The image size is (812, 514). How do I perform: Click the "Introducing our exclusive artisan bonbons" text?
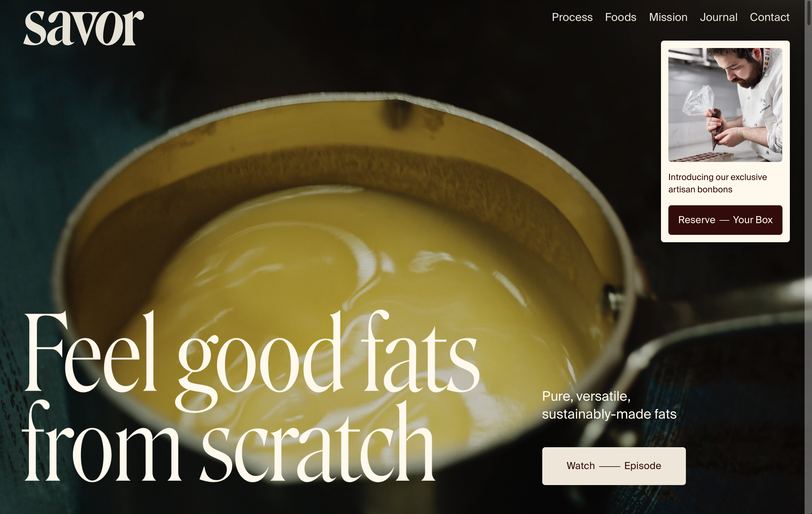(x=717, y=183)
